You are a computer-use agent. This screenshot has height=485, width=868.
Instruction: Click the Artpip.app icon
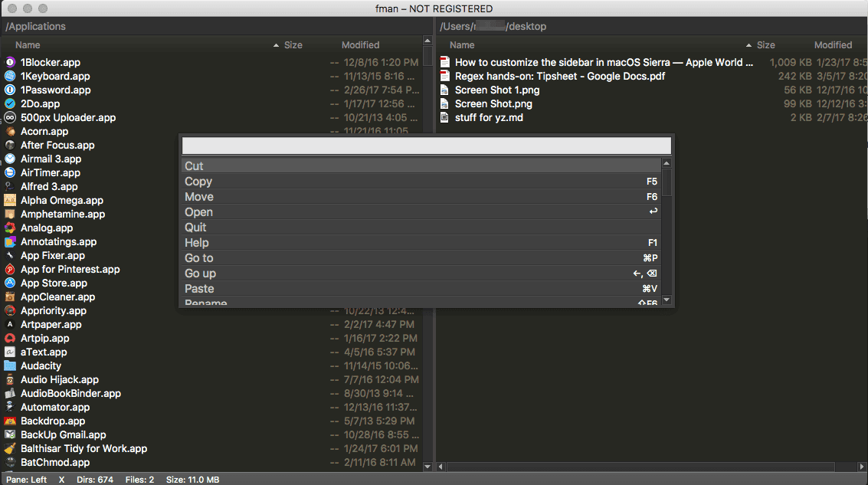click(10, 339)
